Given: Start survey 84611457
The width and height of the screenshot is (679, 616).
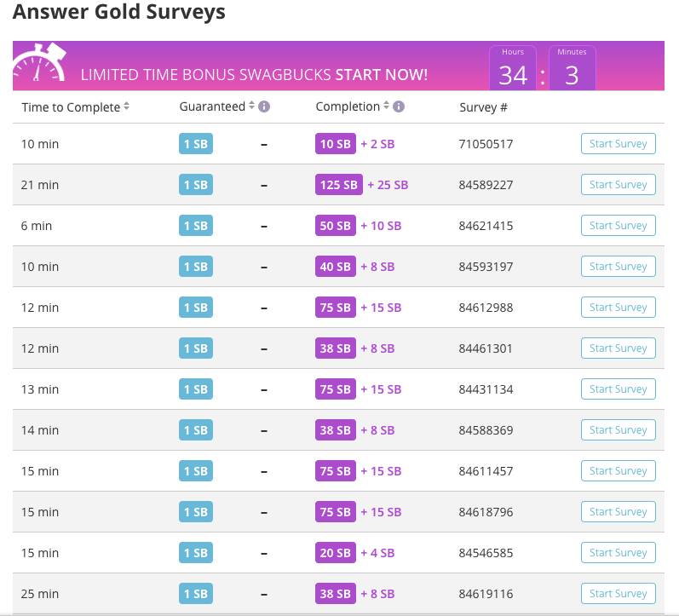Looking at the screenshot, I should [618, 471].
